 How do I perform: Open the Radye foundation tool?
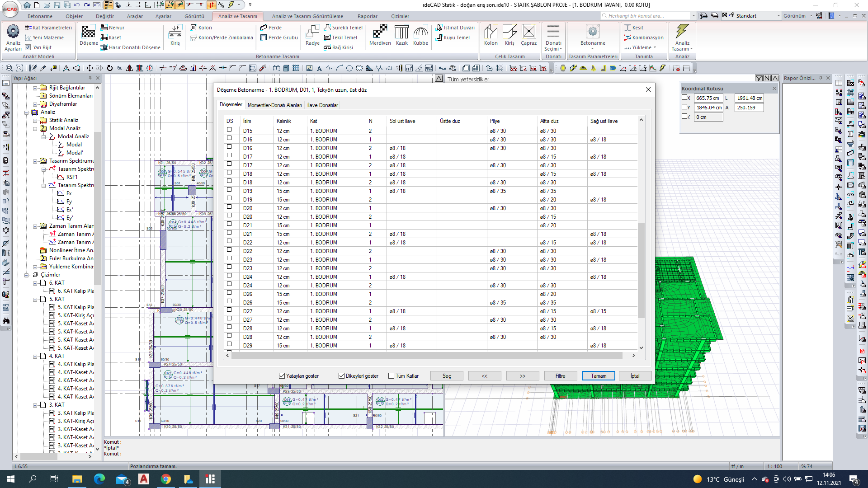(x=312, y=35)
